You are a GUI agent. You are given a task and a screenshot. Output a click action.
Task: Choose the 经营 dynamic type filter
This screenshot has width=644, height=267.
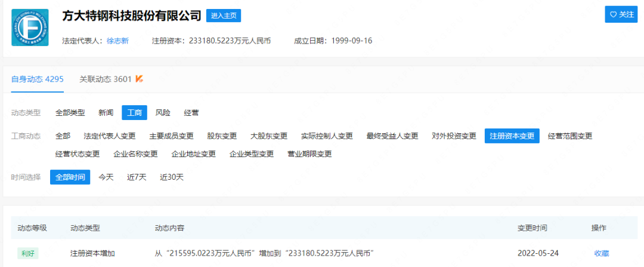(191, 112)
